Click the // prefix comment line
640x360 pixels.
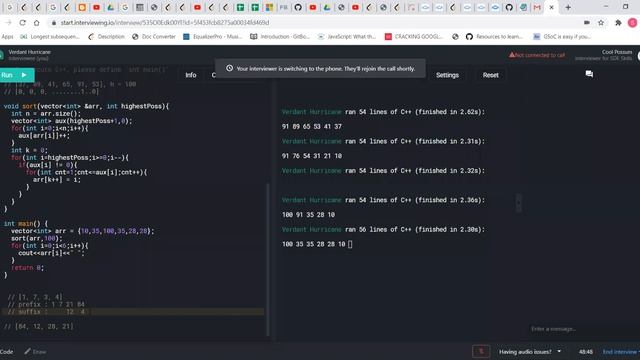coord(46,304)
